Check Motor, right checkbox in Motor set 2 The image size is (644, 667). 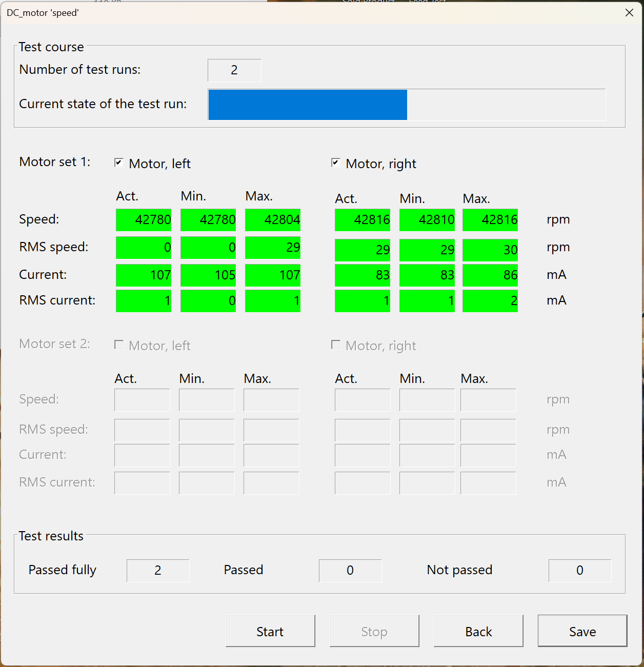(x=336, y=345)
